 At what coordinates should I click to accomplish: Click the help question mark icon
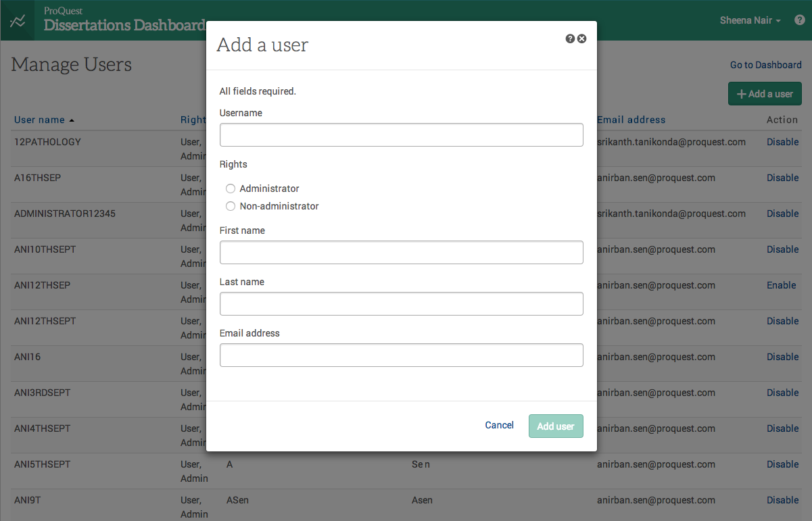pyautogui.click(x=570, y=39)
